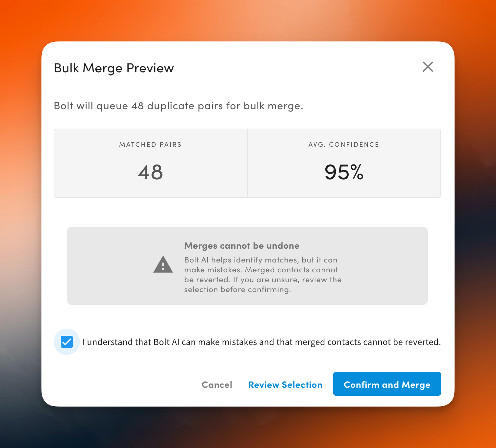The image size is (496, 448).
Task: Click the Bolt AI warning description text
Action: coord(263,275)
